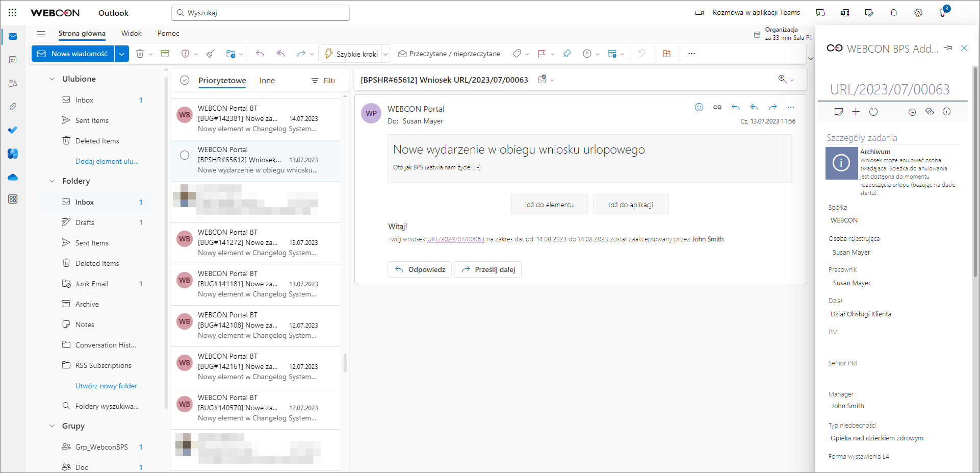
Task: Click the refresh icon in WEBCON panel
Action: point(873,112)
